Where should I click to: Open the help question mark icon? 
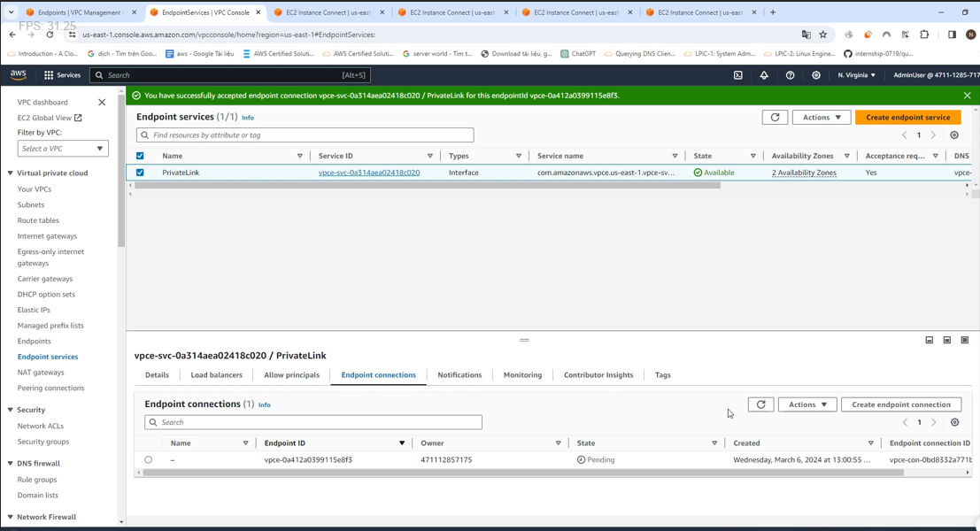790,75
